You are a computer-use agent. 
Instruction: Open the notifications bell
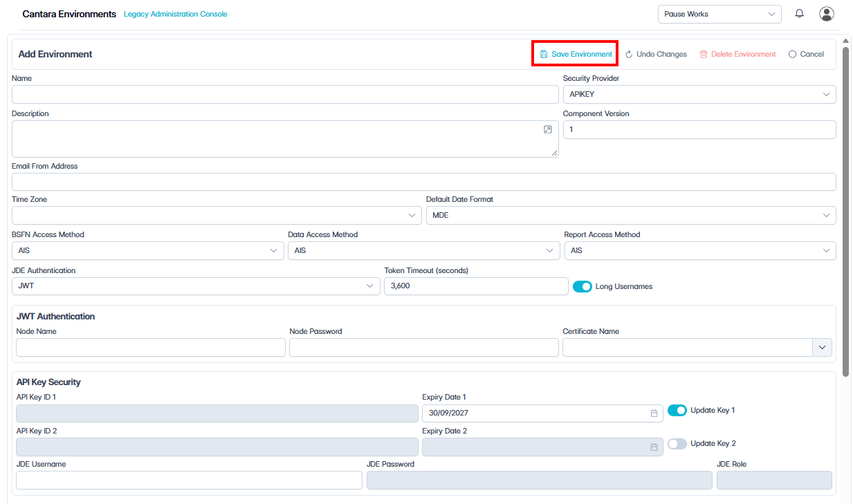click(x=799, y=14)
